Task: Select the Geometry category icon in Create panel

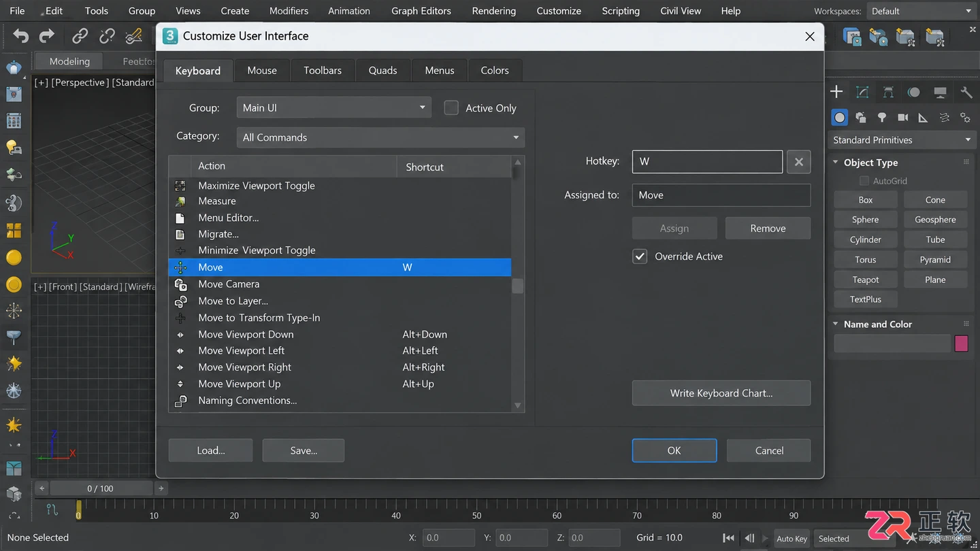Action: [x=840, y=118]
